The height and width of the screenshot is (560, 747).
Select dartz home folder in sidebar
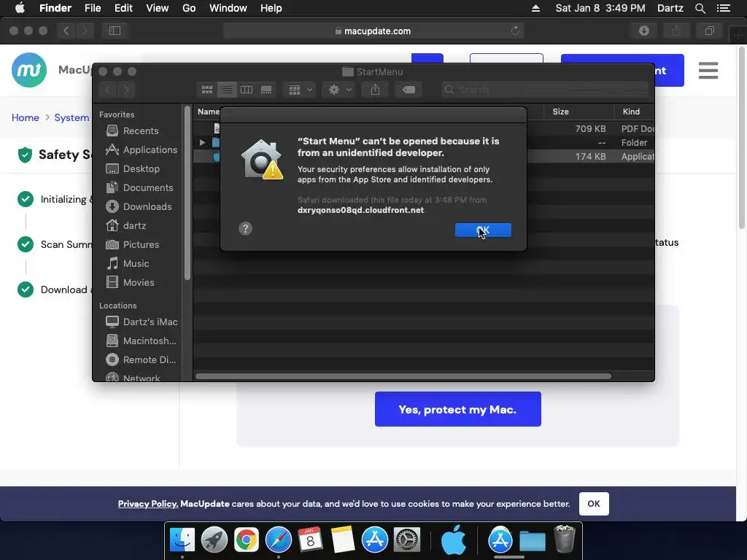tap(125, 226)
